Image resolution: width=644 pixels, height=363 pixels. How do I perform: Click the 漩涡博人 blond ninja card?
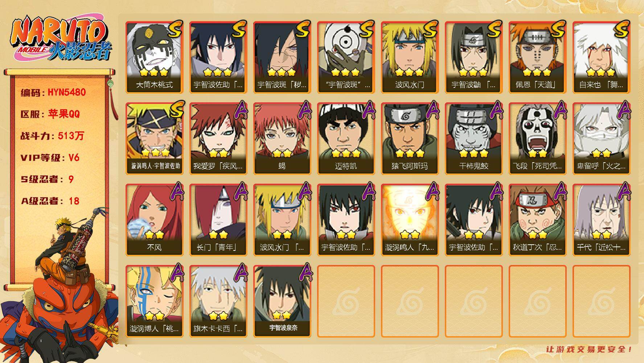pos(155,301)
